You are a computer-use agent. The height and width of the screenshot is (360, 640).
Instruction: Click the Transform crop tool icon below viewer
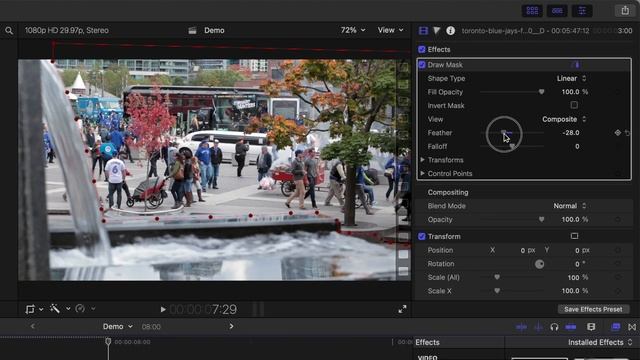tap(30, 309)
